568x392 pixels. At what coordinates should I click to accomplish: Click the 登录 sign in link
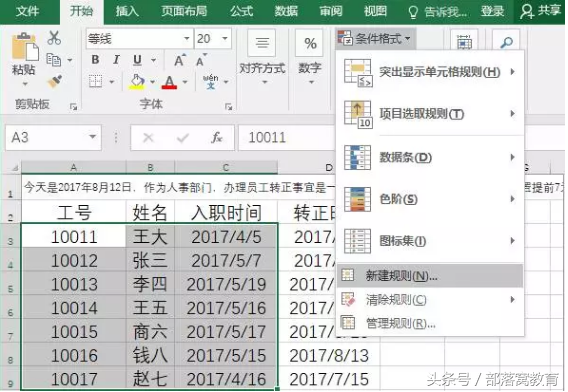coord(492,11)
